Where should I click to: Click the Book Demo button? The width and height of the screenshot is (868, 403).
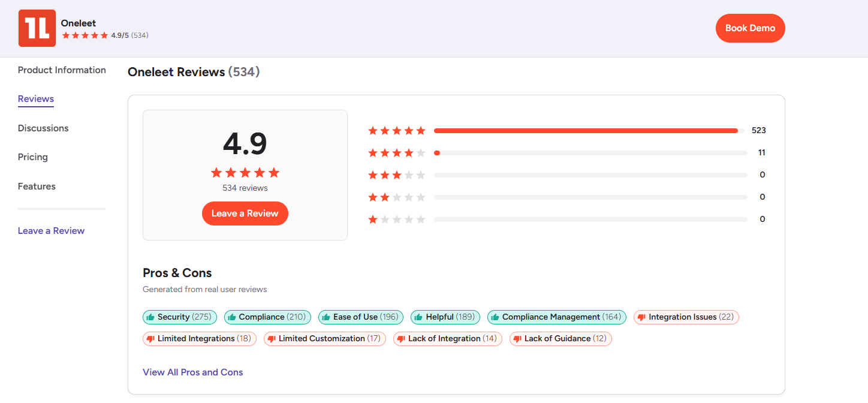[750, 28]
